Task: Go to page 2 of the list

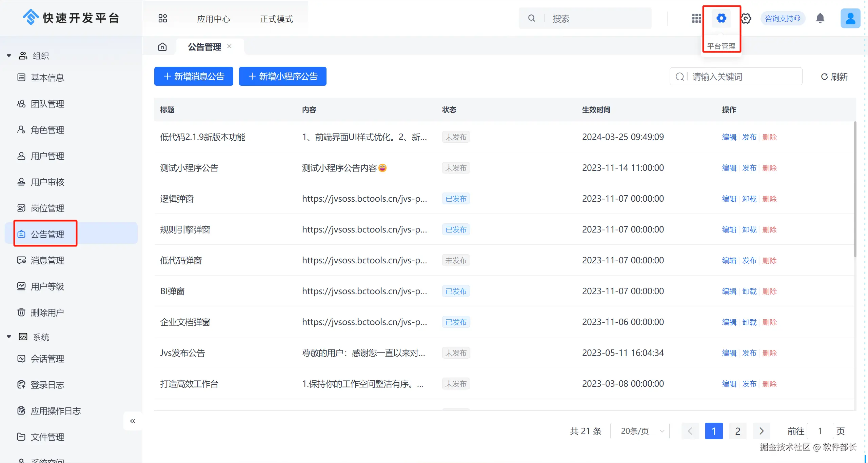Action: click(737, 431)
